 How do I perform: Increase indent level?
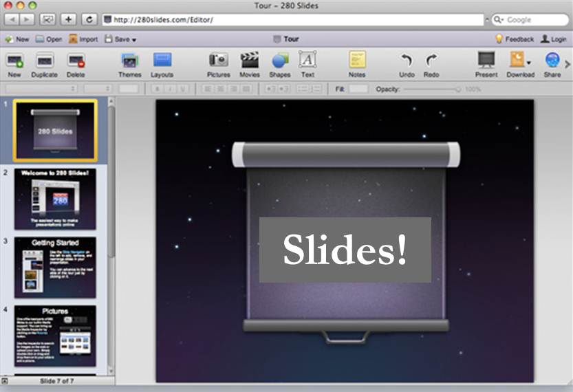(283, 89)
